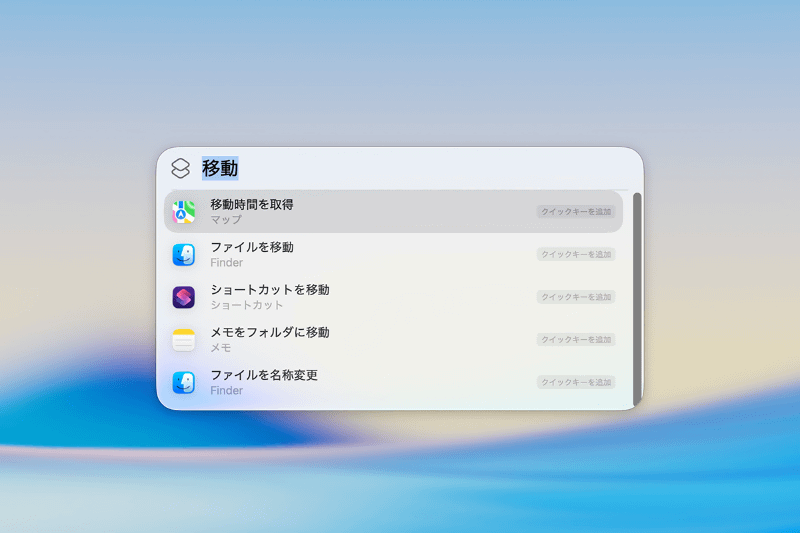
Task: Add quick key for ショートカットを移動
Action: (576, 297)
